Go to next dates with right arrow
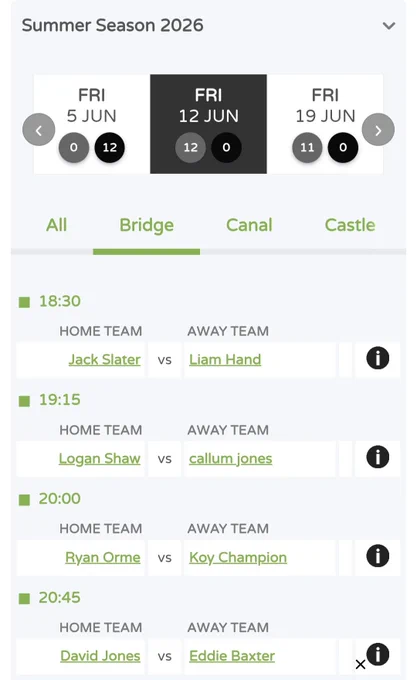417x680 pixels. pyautogui.click(x=378, y=130)
